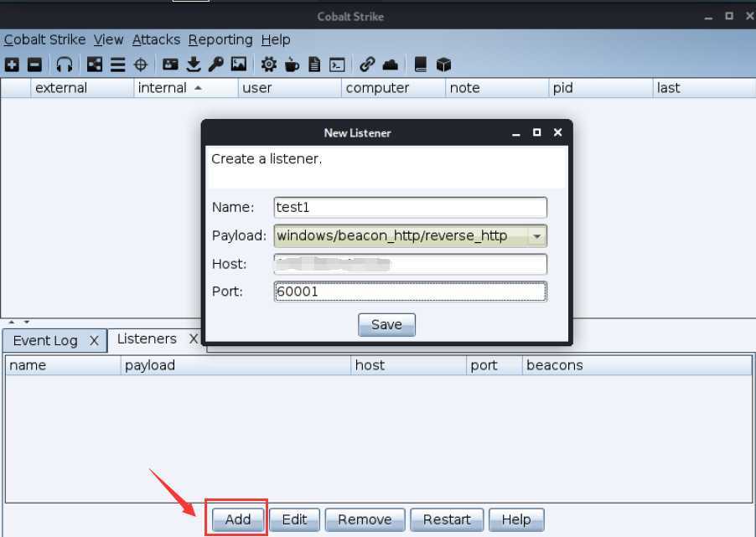
Task: Maximize the Cobalt Strike main window
Action: (729, 17)
